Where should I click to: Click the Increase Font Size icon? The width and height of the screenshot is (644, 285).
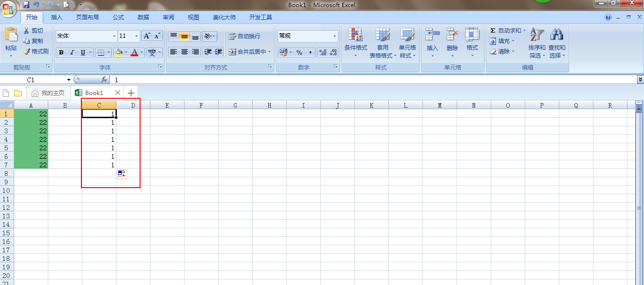point(147,36)
